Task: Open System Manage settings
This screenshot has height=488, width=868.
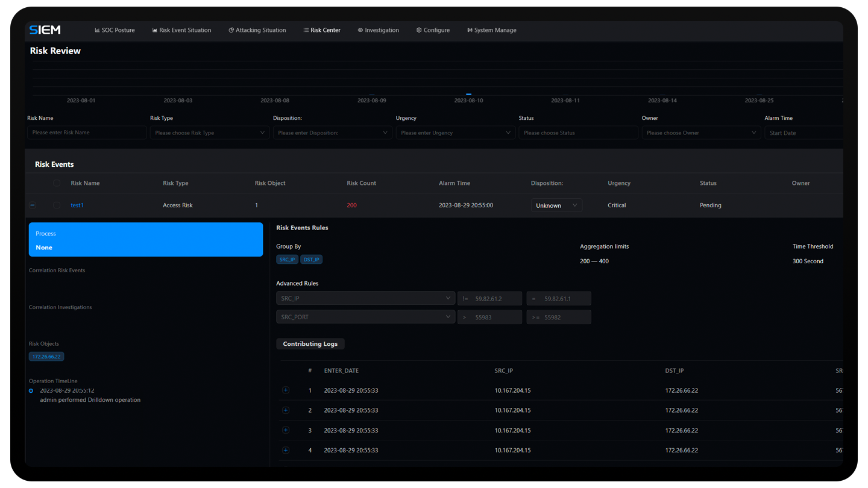Action: [491, 30]
